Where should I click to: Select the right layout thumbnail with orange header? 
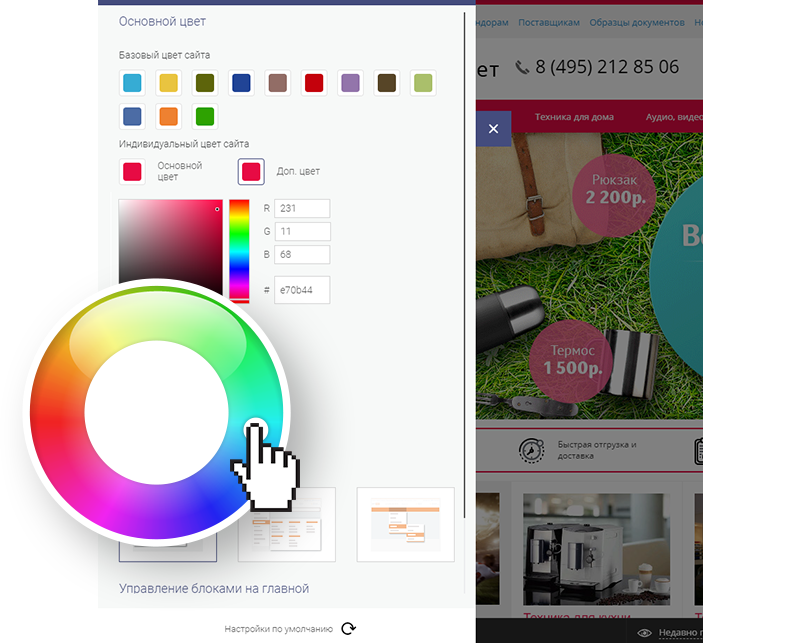[x=406, y=525]
